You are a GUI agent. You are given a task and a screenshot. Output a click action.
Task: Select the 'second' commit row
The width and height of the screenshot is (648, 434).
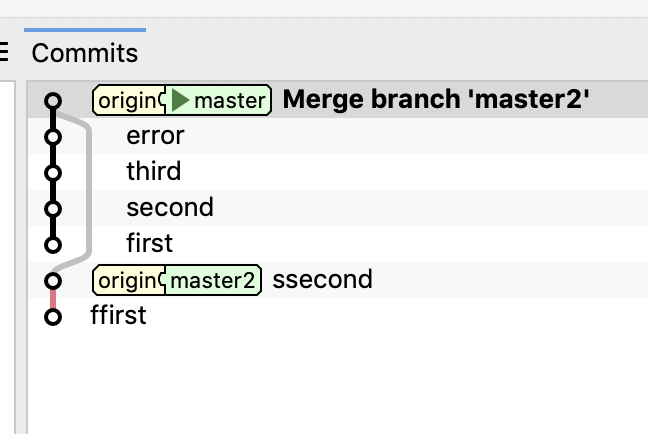(169, 208)
